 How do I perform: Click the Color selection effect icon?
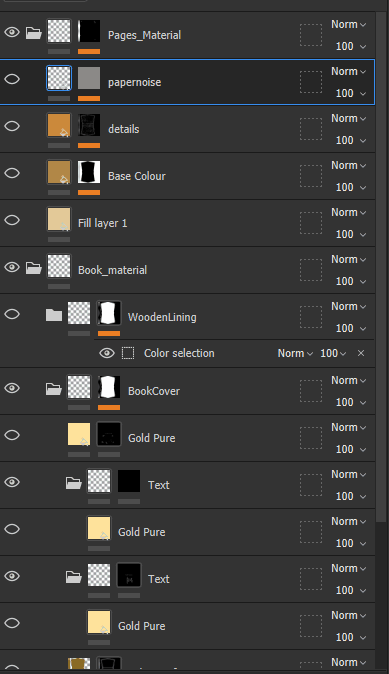coord(128,353)
